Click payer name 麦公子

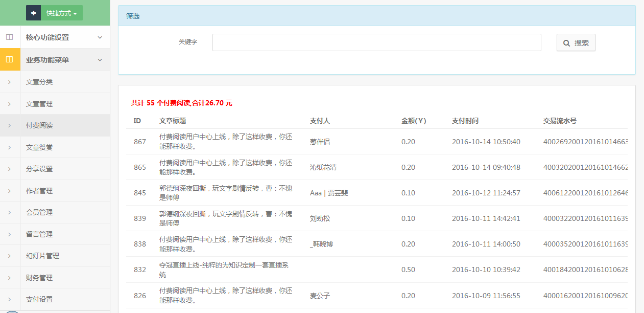click(320, 296)
